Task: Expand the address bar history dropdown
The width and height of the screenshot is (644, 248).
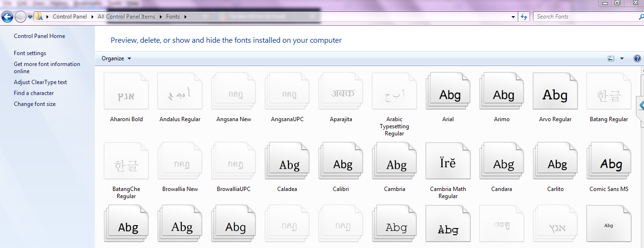Action: (513, 17)
